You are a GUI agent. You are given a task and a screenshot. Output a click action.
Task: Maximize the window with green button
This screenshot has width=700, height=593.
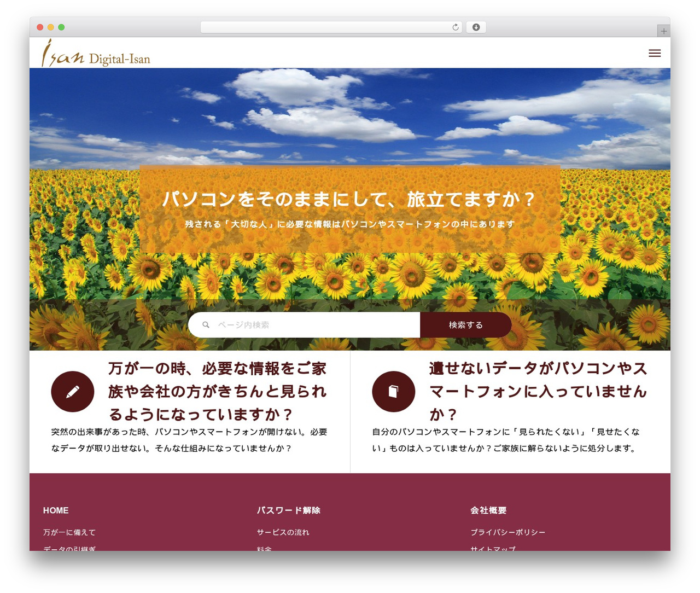(61, 27)
